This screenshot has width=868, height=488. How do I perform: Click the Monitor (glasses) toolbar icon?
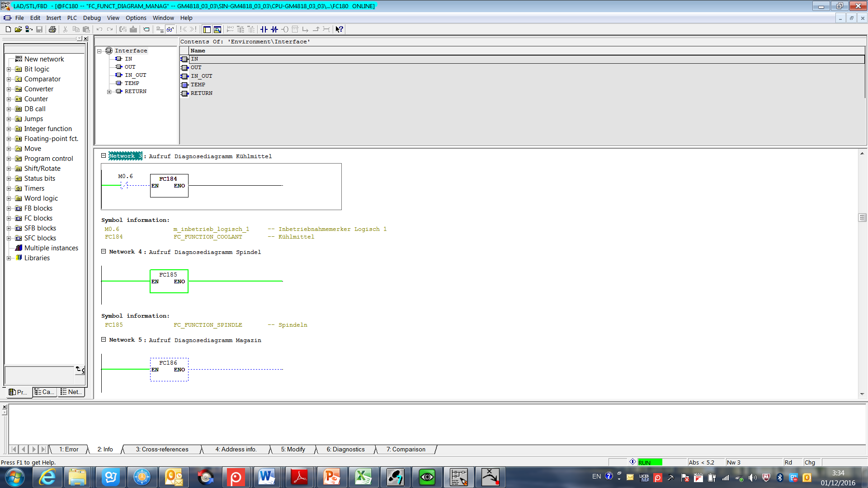[170, 29]
